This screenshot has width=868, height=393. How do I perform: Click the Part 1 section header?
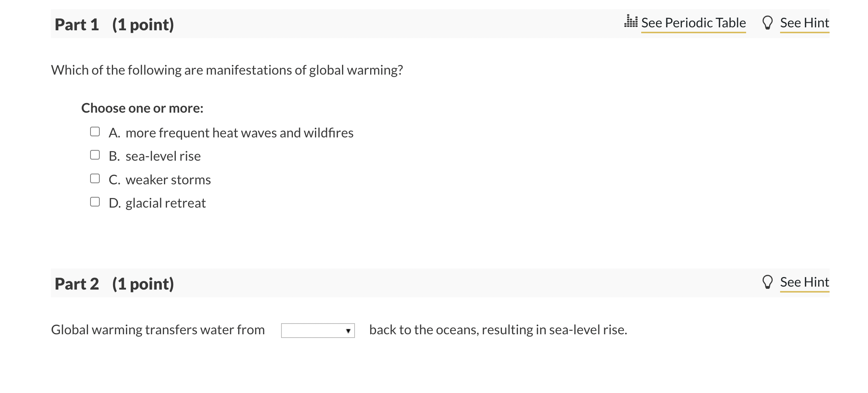(x=111, y=24)
